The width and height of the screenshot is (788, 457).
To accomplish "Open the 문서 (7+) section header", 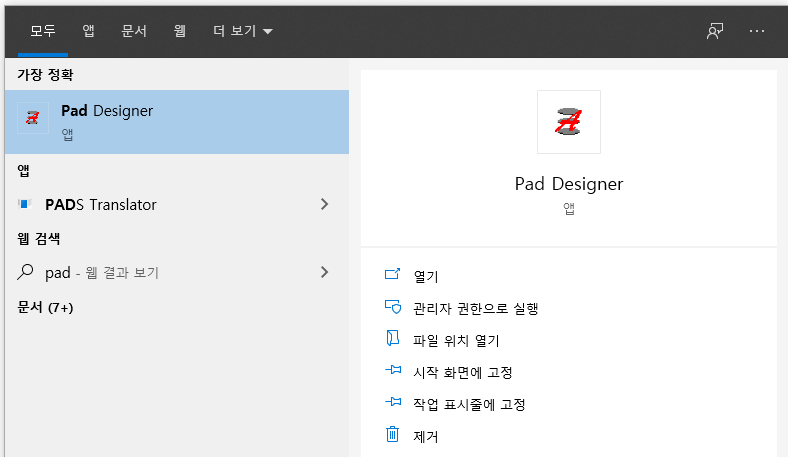I will tap(45, 307).
